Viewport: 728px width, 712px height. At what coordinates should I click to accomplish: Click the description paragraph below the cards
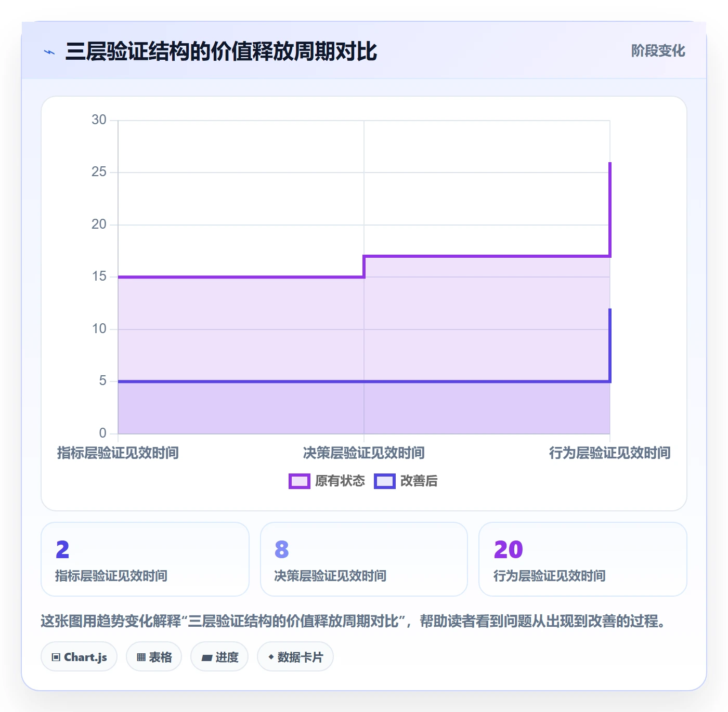tap(355, 621)
